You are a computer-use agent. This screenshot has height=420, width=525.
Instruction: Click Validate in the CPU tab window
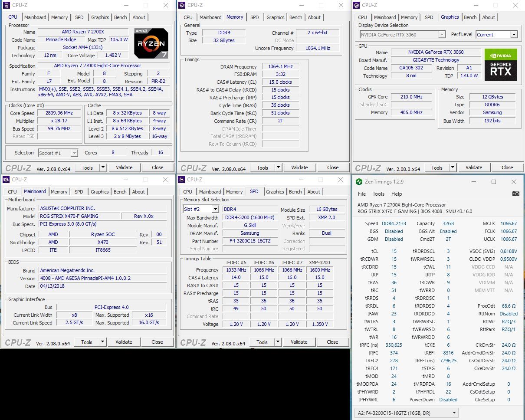[x=124, y=167]
